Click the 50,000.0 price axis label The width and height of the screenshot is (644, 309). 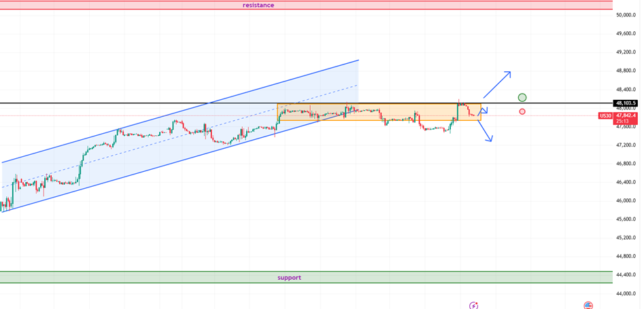[625, 14]
